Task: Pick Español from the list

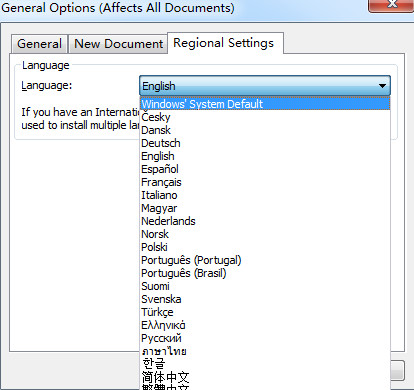Action: coord(265,169)
